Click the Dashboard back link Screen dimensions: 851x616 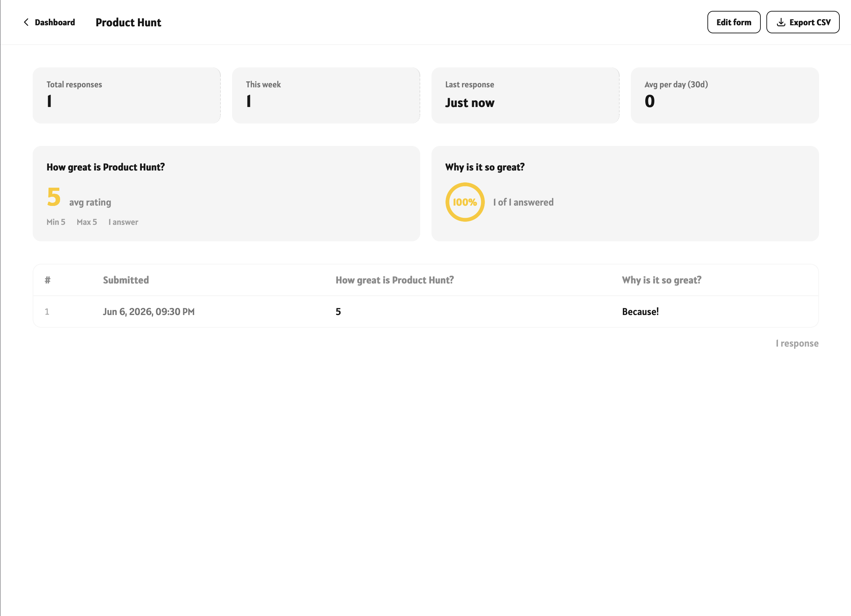49,22
